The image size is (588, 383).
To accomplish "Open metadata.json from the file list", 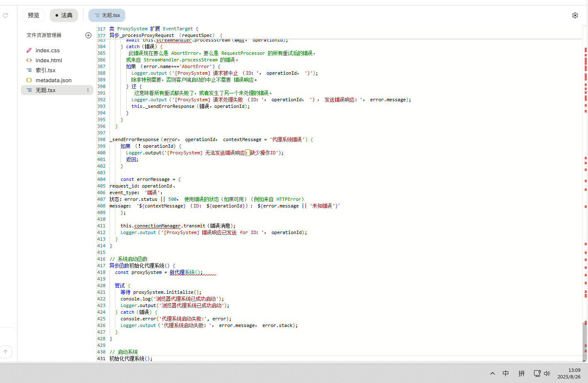I will point(53,80).
